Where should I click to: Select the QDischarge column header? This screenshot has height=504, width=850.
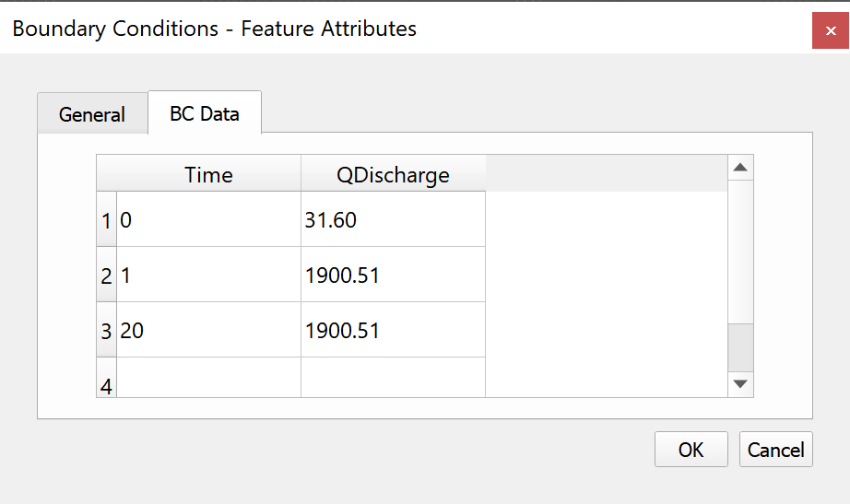[393, 174]
